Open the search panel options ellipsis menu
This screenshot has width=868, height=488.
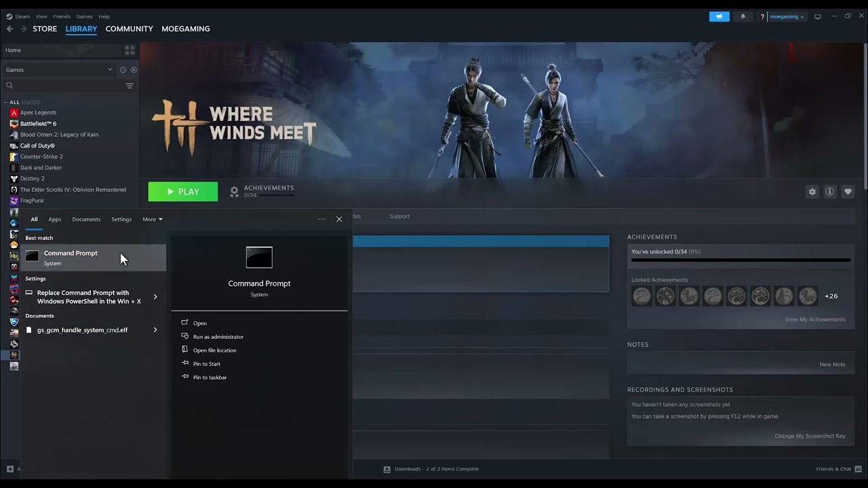click(x=321, y=219)
